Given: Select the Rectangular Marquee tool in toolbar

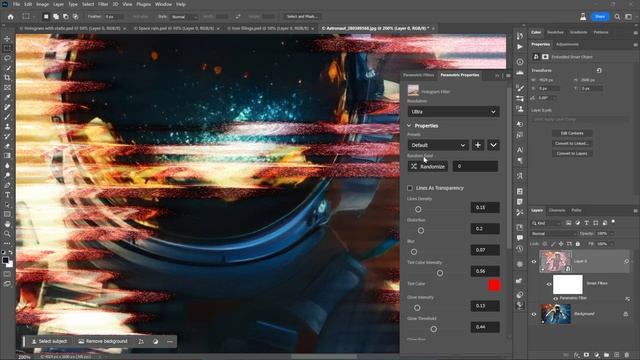Looking at the screenshot, I should pos(7,48).
